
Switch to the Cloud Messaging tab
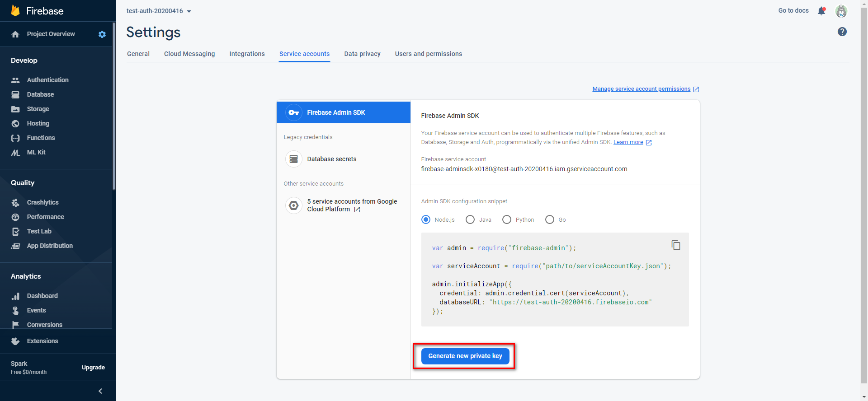pos(189,54)
